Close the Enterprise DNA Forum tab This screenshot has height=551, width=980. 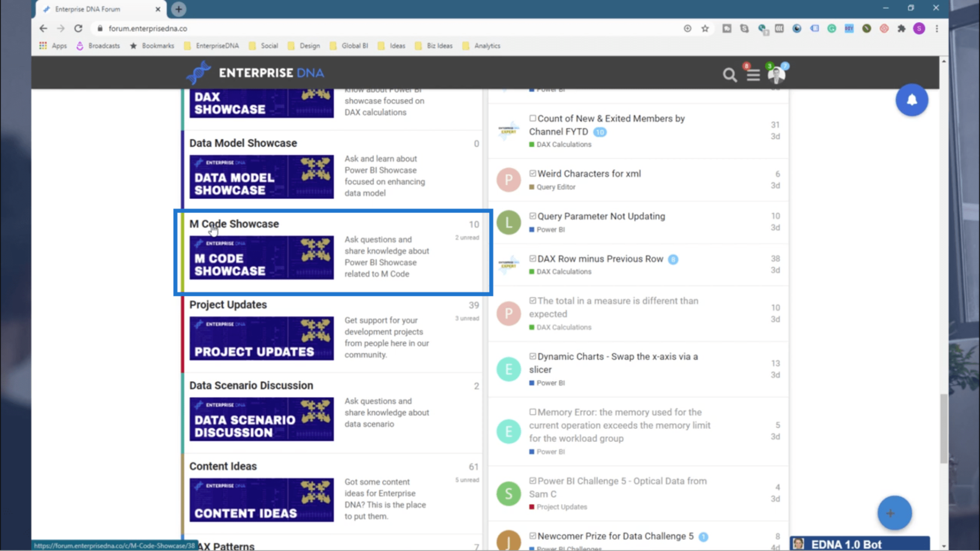point(157,9)
